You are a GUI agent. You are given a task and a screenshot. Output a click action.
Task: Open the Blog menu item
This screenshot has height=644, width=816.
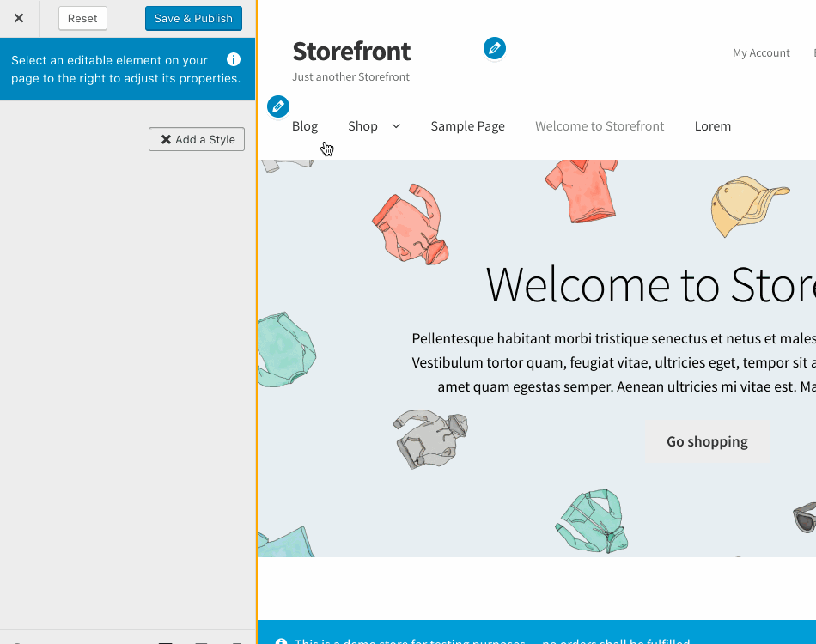point(305,125)
